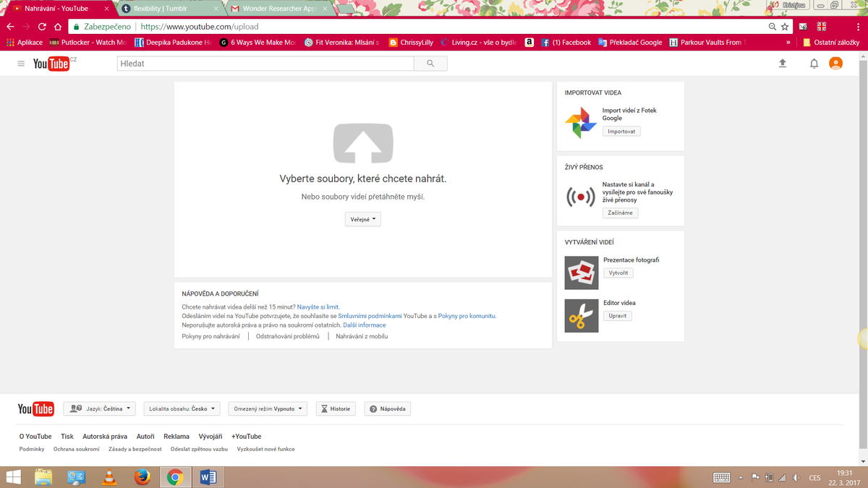Open Firefox from the Windows taskbar

point(142,477)
